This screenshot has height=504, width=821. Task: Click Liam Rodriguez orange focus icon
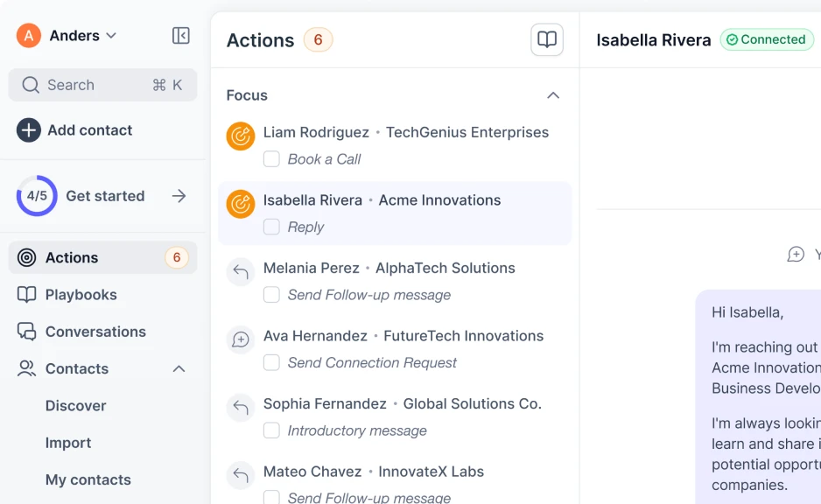[x=241, y=136]
